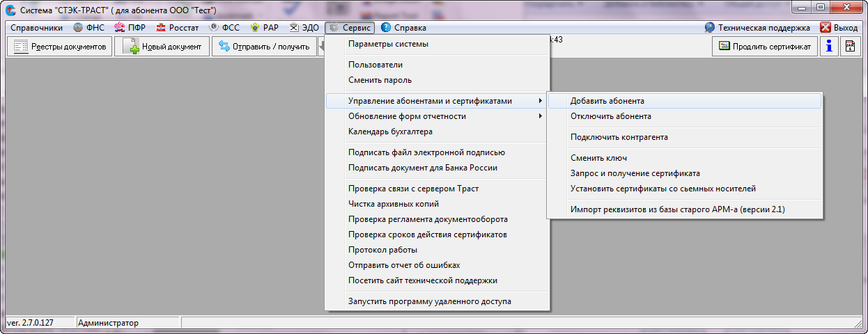Open the Росстат menu
The height and width of the screenshot is (334, 868).
(x=178, y=28)
